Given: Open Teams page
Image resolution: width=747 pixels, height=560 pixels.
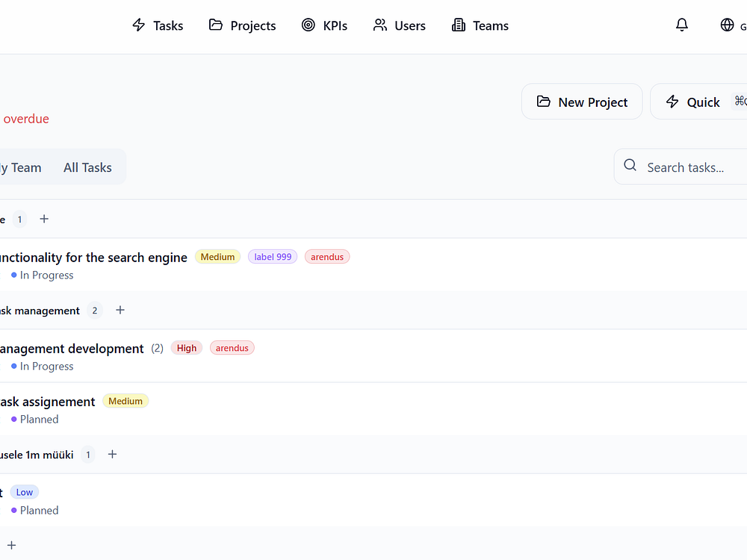Looking at the screenshot, I should 480,25.
